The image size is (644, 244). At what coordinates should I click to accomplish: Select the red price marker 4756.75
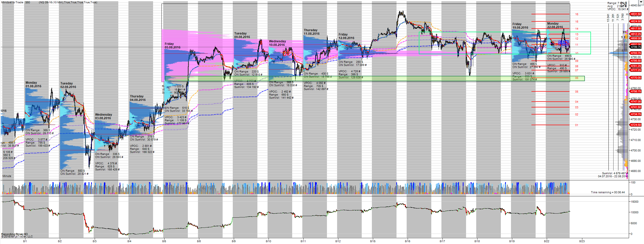click(x=636, y=91)
